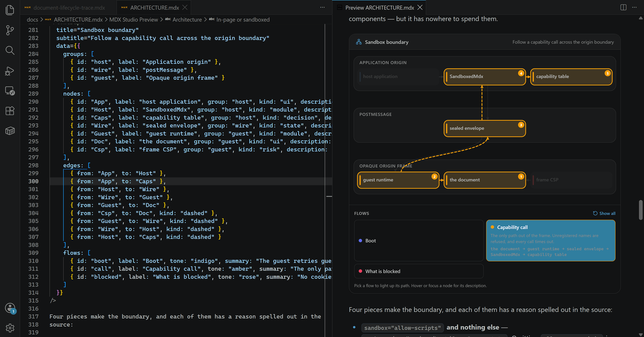
Task: Click the dimmed host application node
Action: (398, 76)
